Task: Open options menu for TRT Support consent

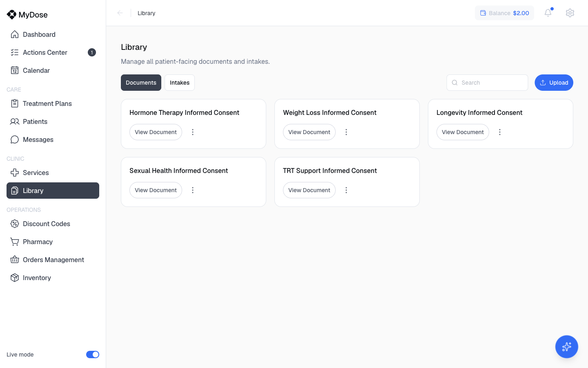Action: click(x=346, y=190)
